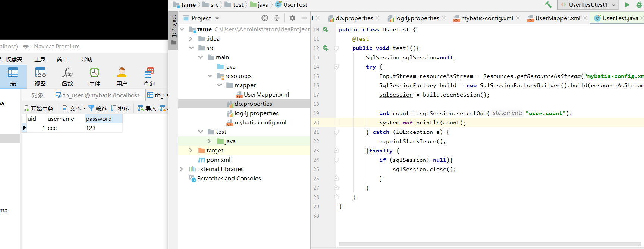Switch to UserTest.java editor tab

point(616,18)
